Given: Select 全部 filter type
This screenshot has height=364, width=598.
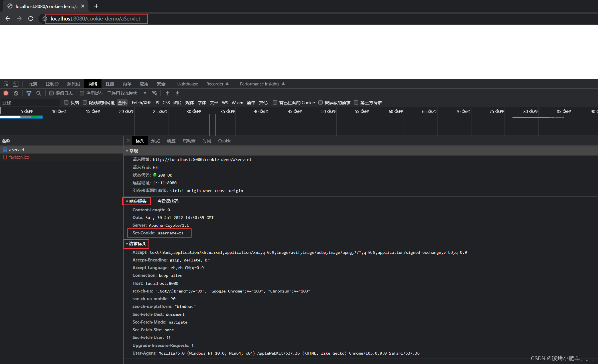Looking at the screenshot, I should point(122,103).
